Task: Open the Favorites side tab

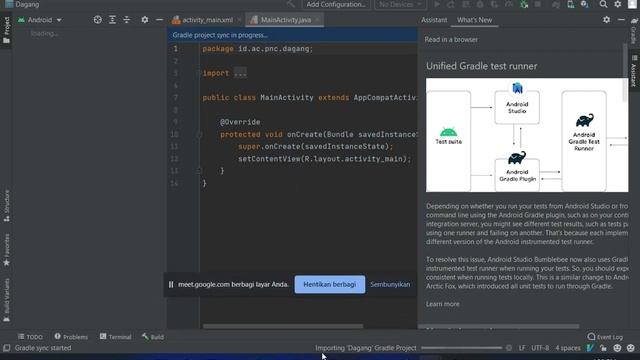Action: click(x=7, y=249)
